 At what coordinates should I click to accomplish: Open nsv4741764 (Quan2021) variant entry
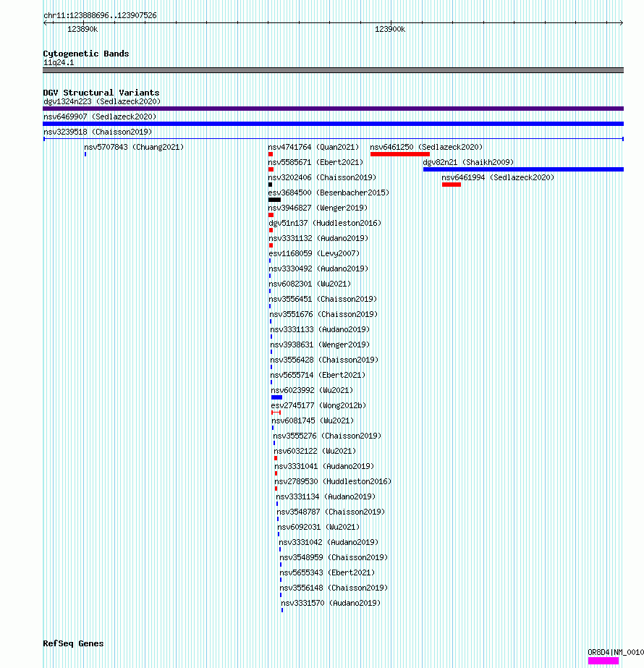[313, 147]
